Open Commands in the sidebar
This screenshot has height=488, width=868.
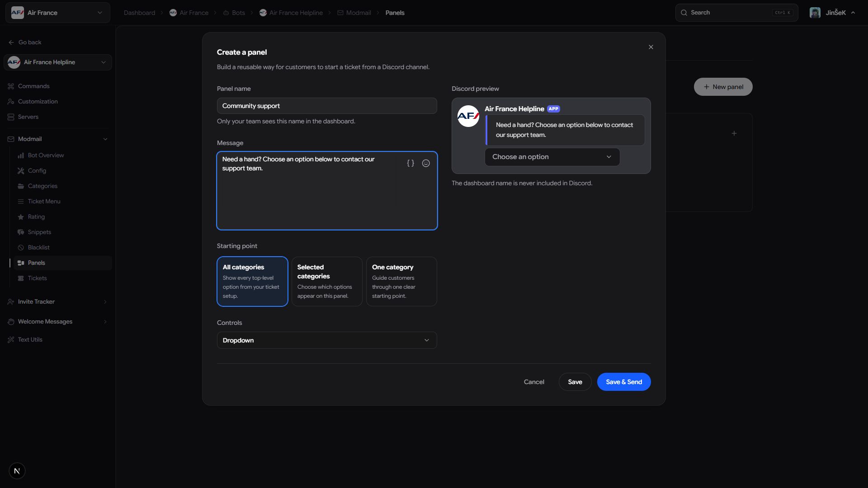34,86
